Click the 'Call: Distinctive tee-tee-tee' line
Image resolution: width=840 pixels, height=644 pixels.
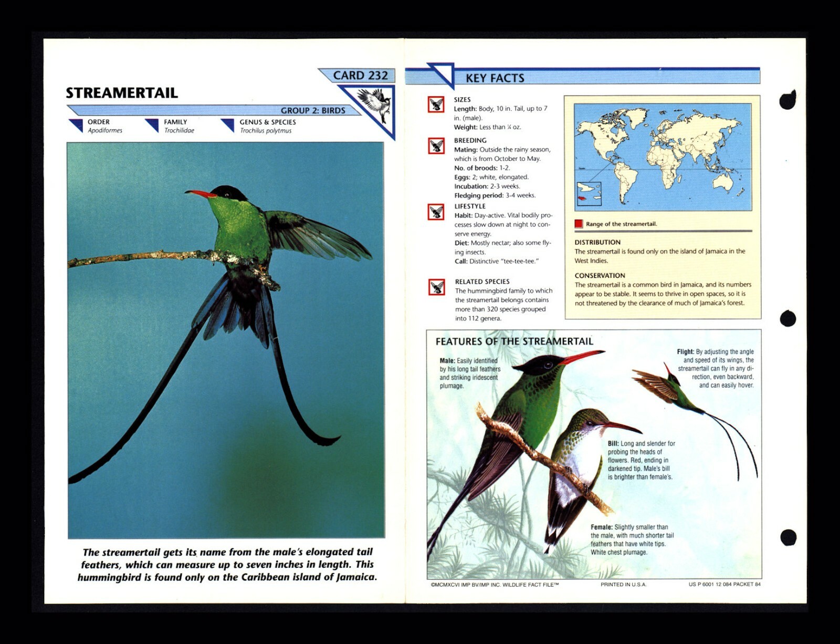[x=497, y=261]
